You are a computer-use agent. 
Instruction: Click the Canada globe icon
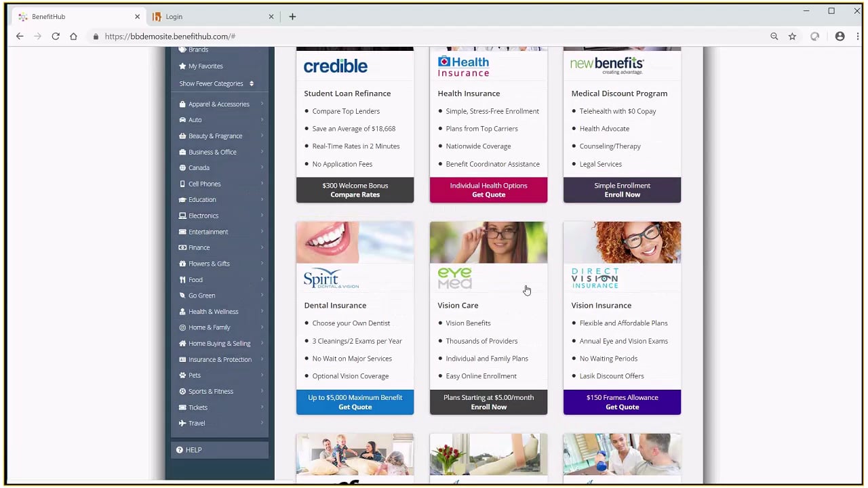pyautogui.click(x=182, y=168)
